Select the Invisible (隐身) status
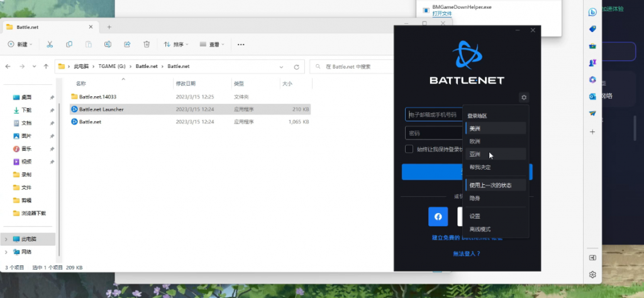The height and width of the screenshot is (298, 644). coord(496,198)
